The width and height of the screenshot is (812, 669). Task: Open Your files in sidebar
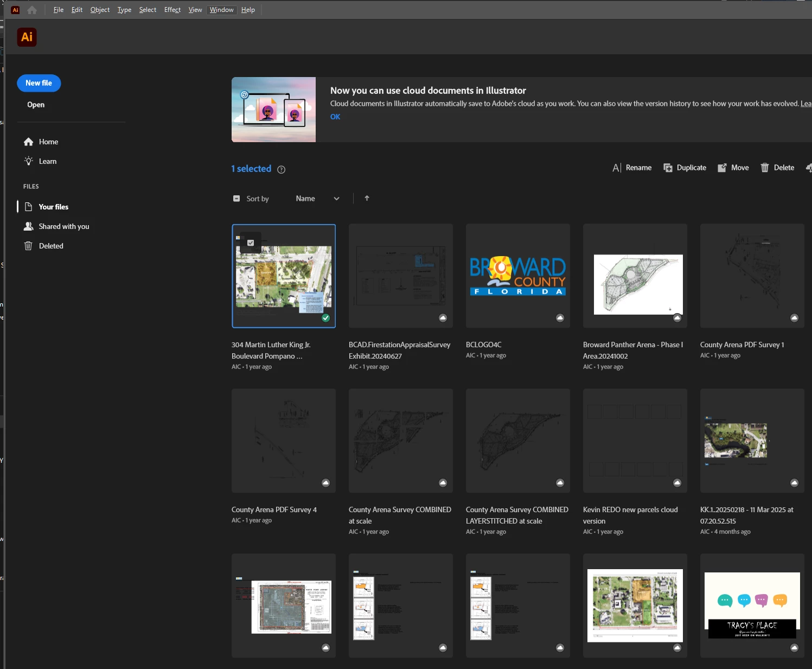(46, 207)
